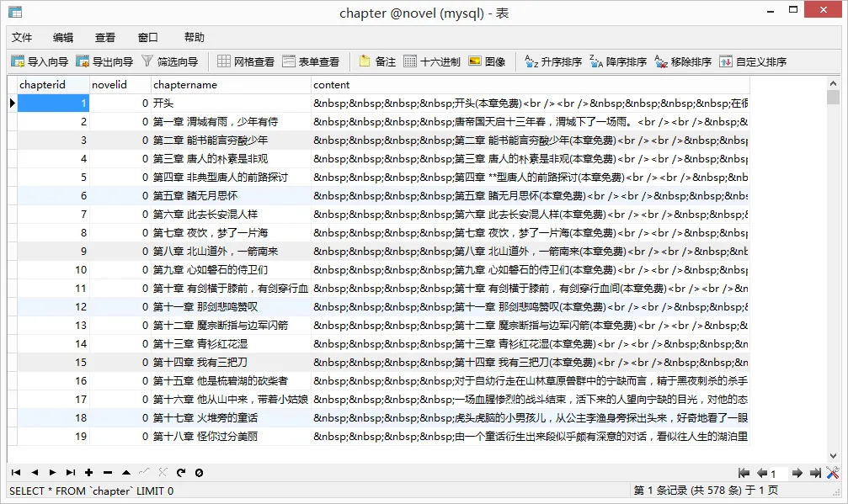Select cell 第一章 渭城有雨，少年有侍
This screenshot has width=848, height=504.
pyautogui.click(x=231, y=121)
